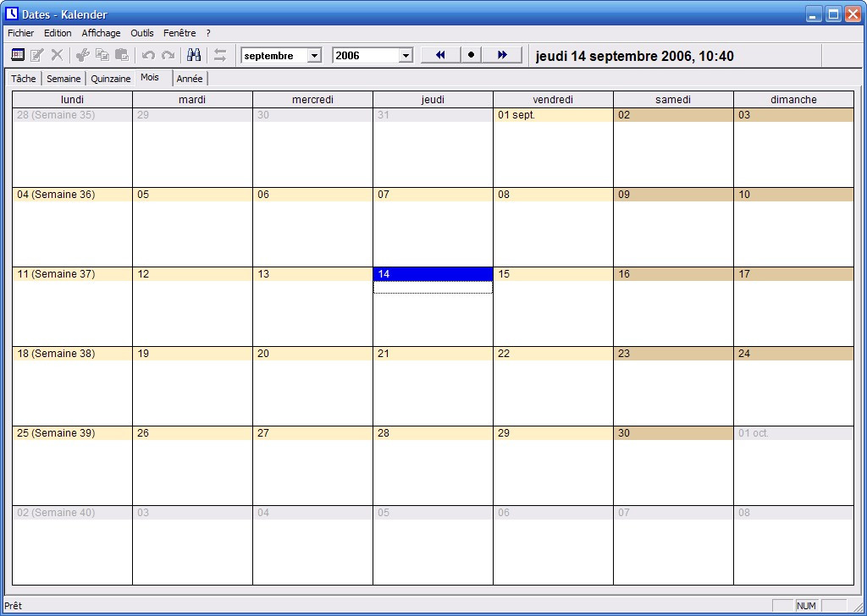Open search with the binoculars icon
This screenshot has width=867, height=616.
click(x=194, y=55)
